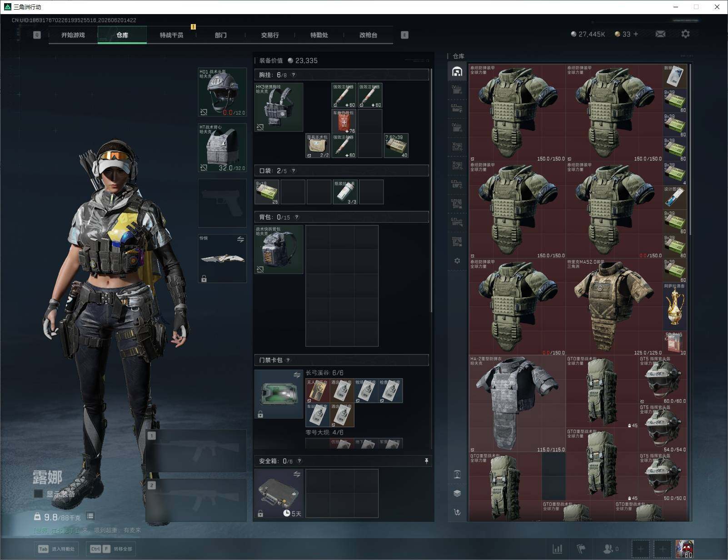
Task: Select the 车载急救包 medkit in chest rig
Action: (344, 121)
